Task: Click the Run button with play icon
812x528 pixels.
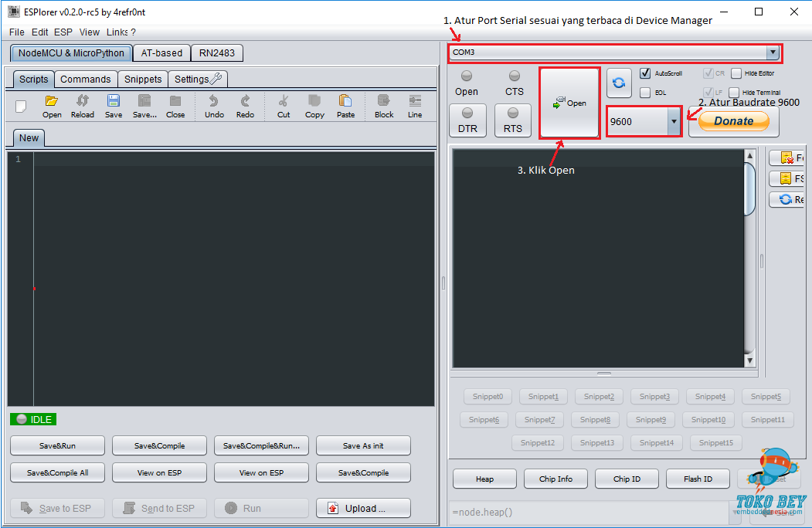Action: [261, 509]
